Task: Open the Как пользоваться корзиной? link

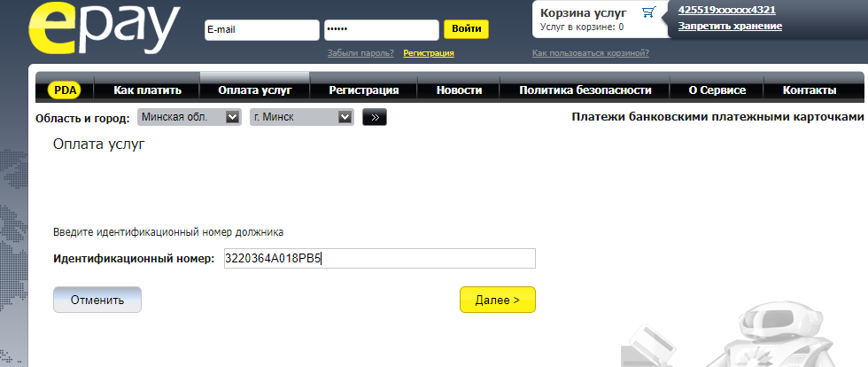Action: 591,53
